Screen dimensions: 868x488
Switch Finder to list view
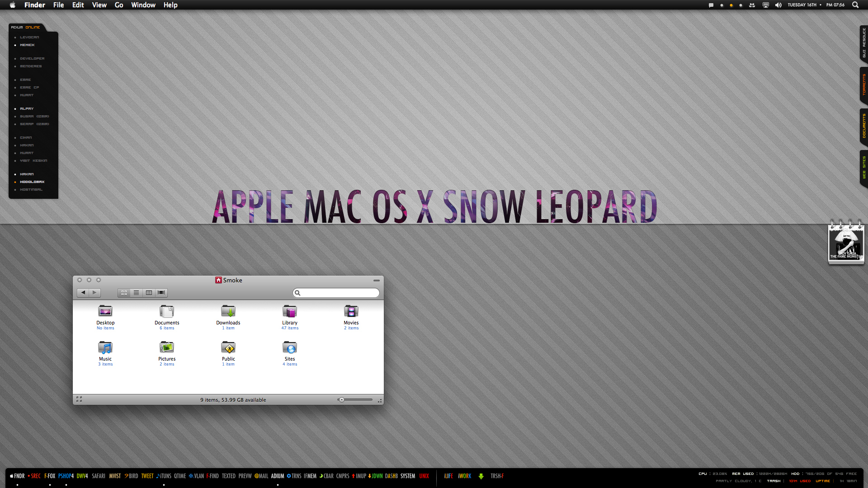[x=136, y=293]
